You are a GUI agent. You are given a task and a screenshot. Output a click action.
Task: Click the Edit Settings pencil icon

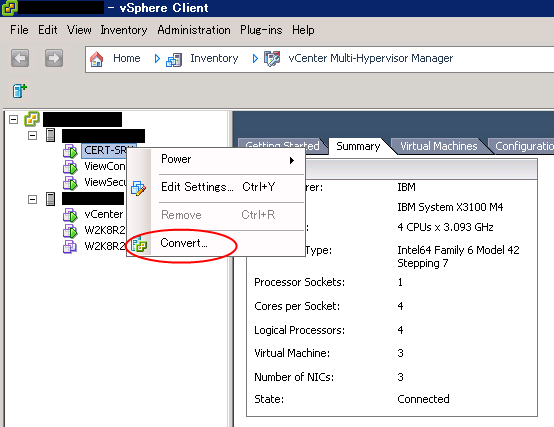(x=138, y=188)
